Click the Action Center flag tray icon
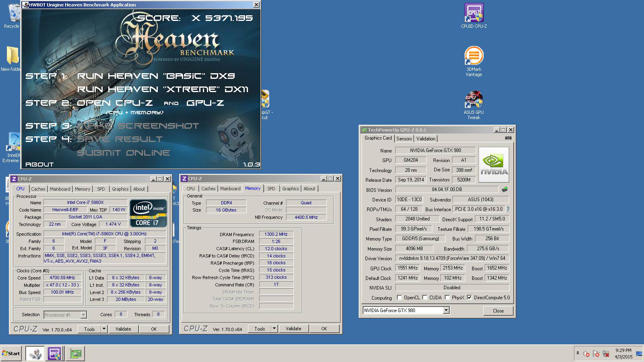Image resolution: width=644 pixels, height=362 pixels. (x=596, y=354)
